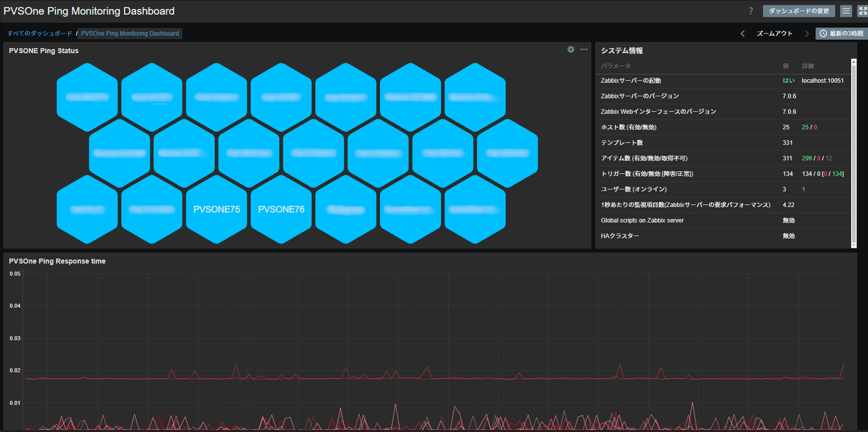868x432 pixels.
Task: Open the PVSOne Ping Monitoring Dashboard breadcrumb tab
Action: tap(130, 34)
